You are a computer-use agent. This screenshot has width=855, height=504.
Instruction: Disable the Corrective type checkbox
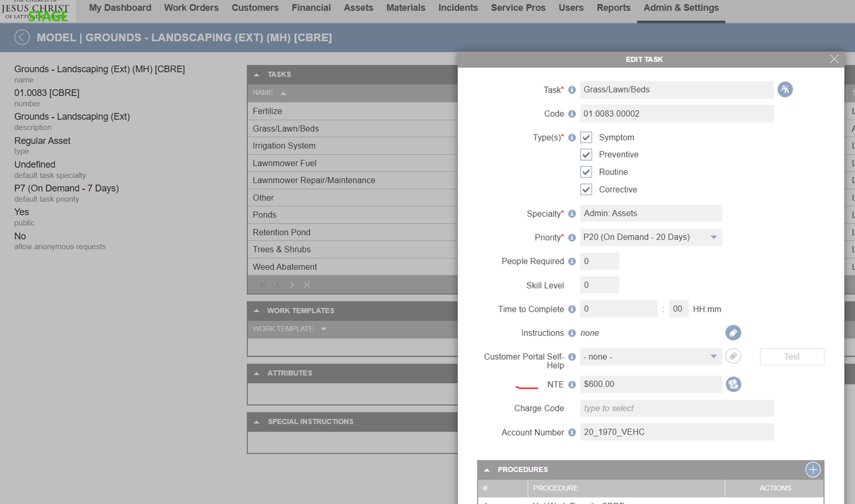click(x=586, y=189)
